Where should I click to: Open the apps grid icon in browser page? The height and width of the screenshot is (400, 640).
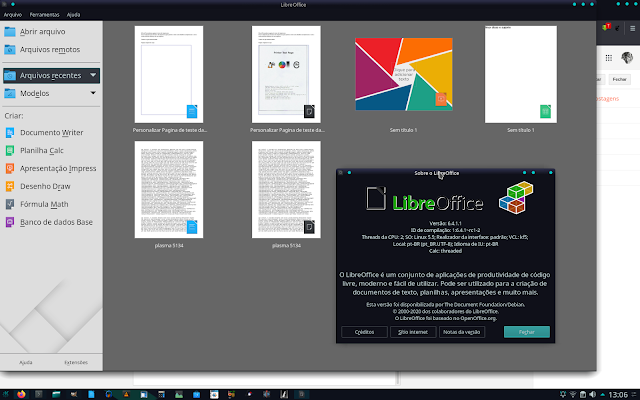609,58
